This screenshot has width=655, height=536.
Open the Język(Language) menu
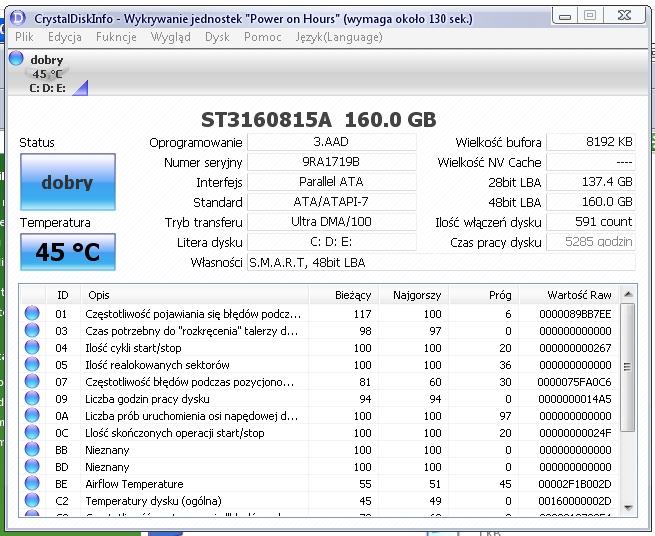[339, 37]
